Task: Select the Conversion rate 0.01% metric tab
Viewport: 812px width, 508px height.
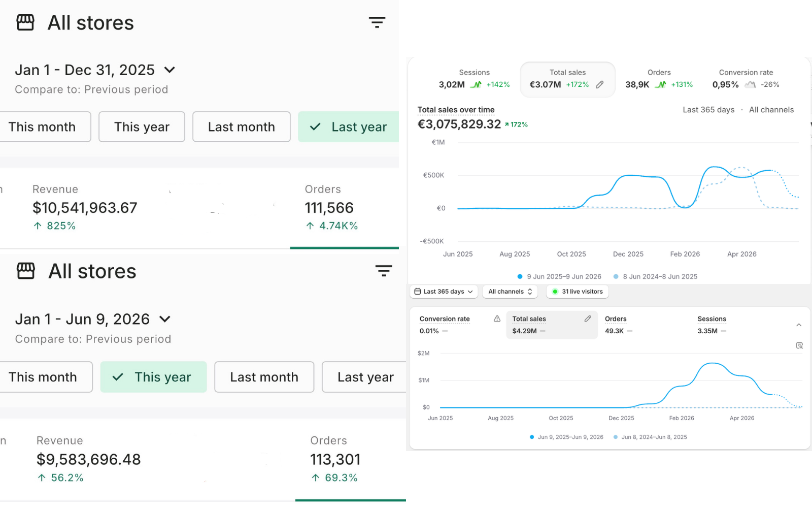Action: [x=460, y=325]
